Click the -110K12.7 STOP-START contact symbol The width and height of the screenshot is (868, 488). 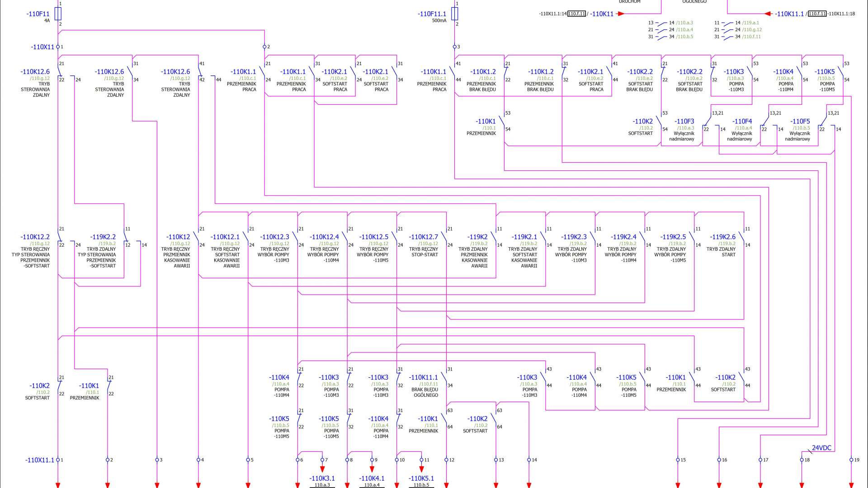444,237
